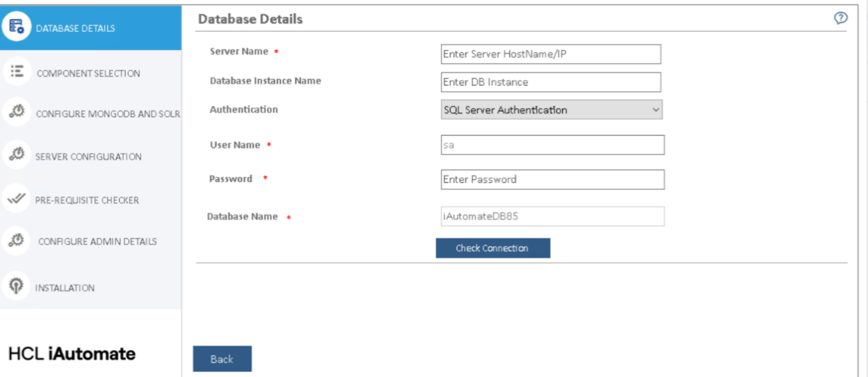Open the Server Configuration step

88,157
